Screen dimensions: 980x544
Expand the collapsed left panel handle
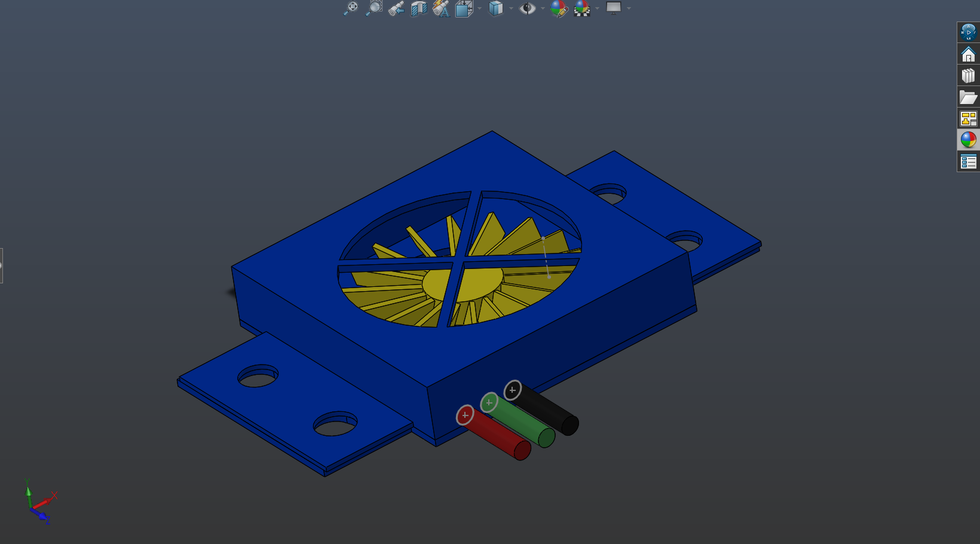pos(1,265)
